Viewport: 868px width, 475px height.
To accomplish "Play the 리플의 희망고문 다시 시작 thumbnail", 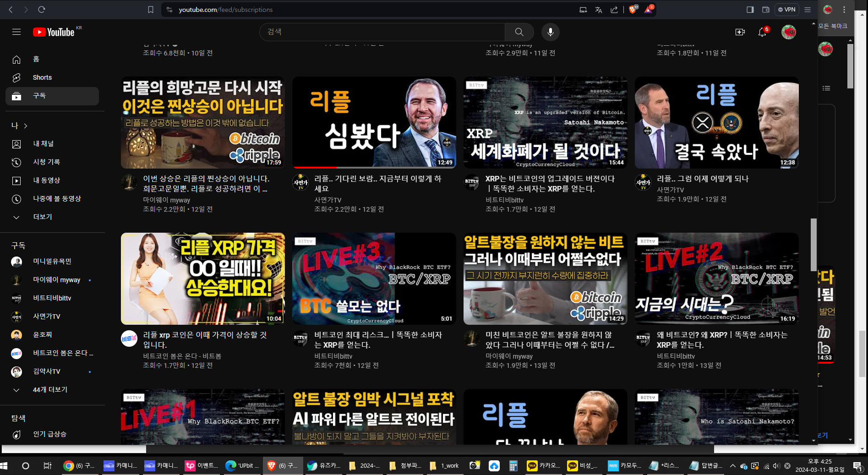I will coord(203,122).
